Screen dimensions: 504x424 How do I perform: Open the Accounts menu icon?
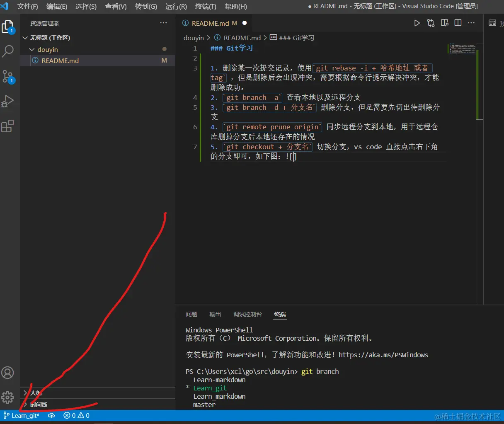(8, 373)
